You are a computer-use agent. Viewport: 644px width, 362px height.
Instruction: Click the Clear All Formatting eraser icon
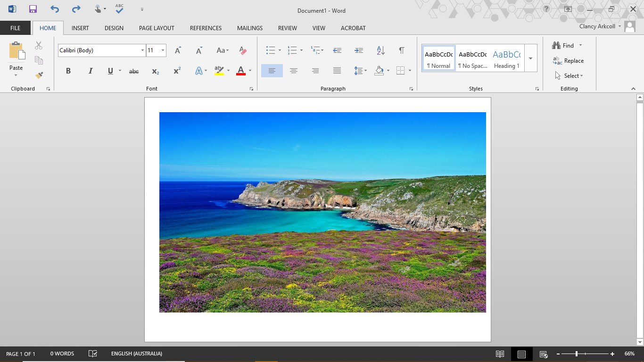point(243,50)
